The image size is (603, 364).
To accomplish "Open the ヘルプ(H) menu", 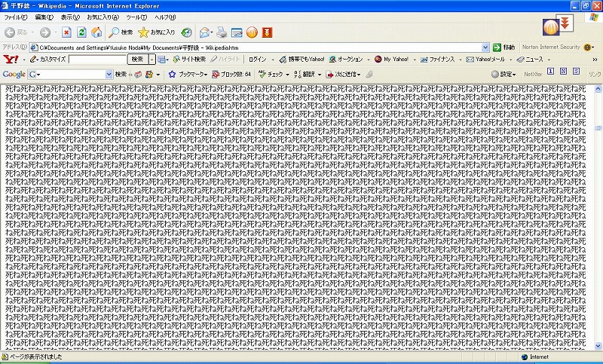I will pos(165,17).
